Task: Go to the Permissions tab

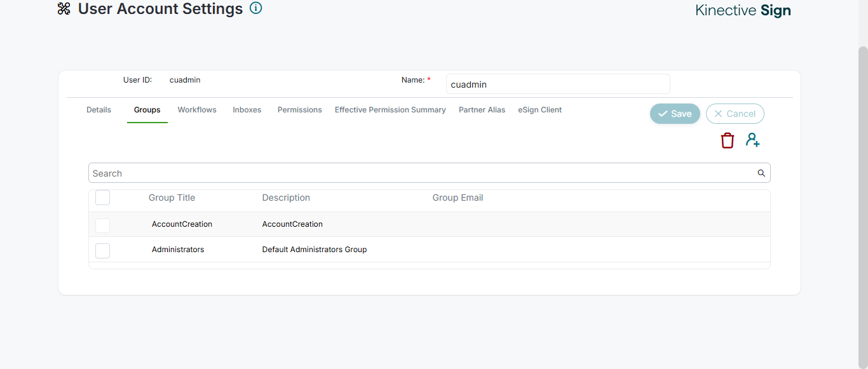Action: 300,110
